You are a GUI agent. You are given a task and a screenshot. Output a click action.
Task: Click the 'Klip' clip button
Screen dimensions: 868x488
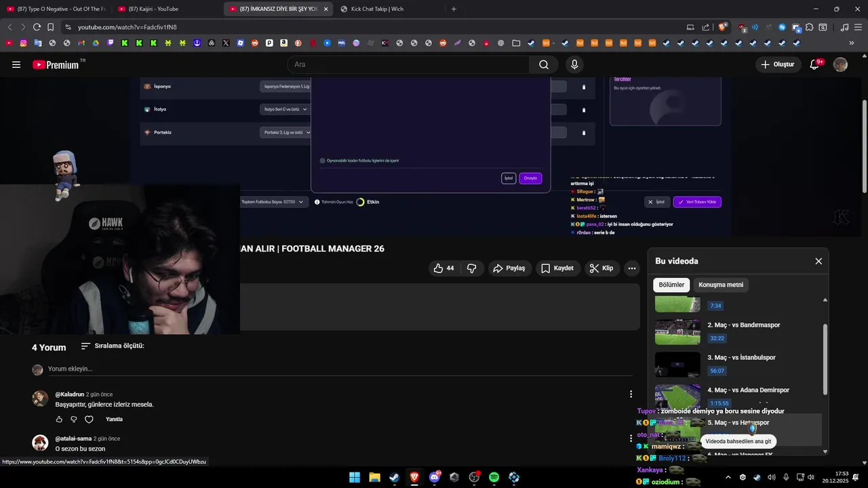(x=601, y=268)
